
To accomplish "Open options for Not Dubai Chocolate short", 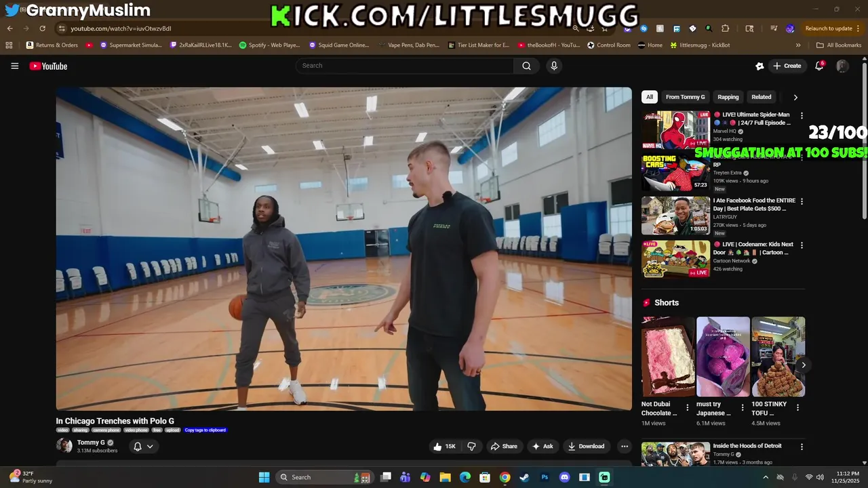I will pyautogui.click(x=687, y=408).
